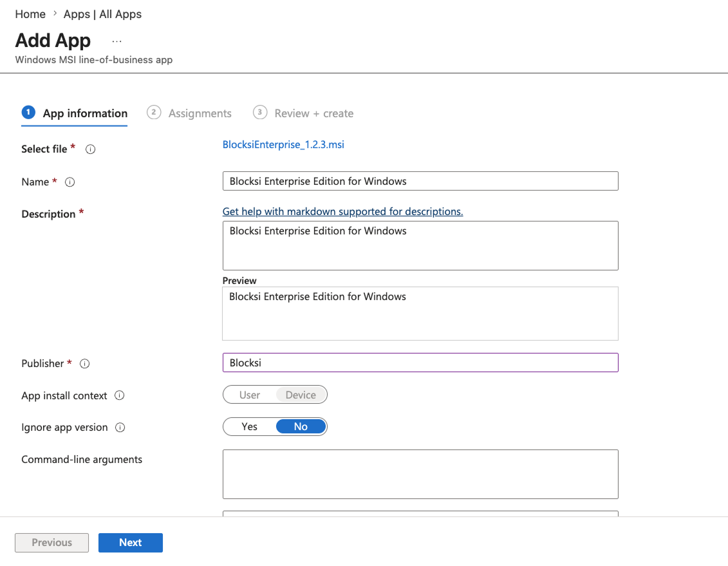The image size is (728, 566).
Task: Click the Next button
Action: 131,542
